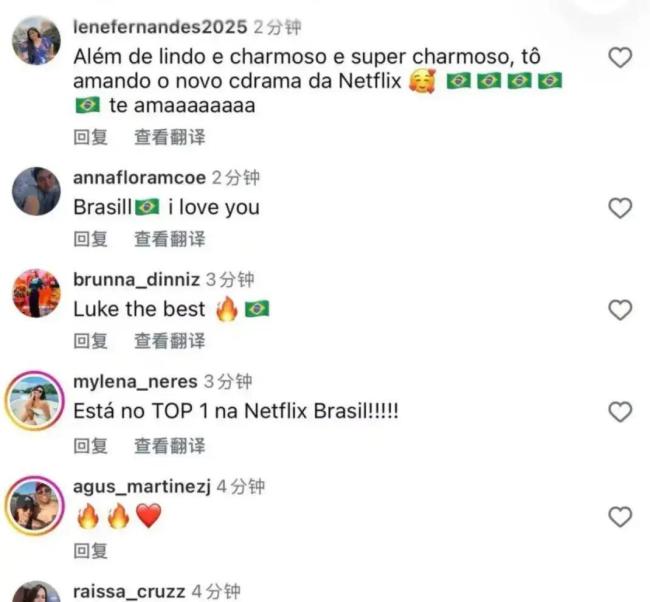Tap the heart on annafloramcoe's comment
Image resolution: width=650 pixels, height=602 pixels.
click(620, 208)
